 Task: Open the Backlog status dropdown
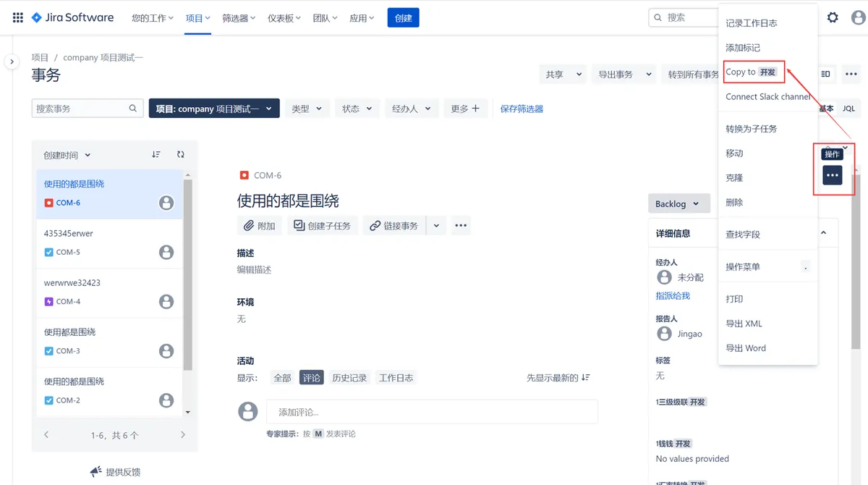click(678, 204)
